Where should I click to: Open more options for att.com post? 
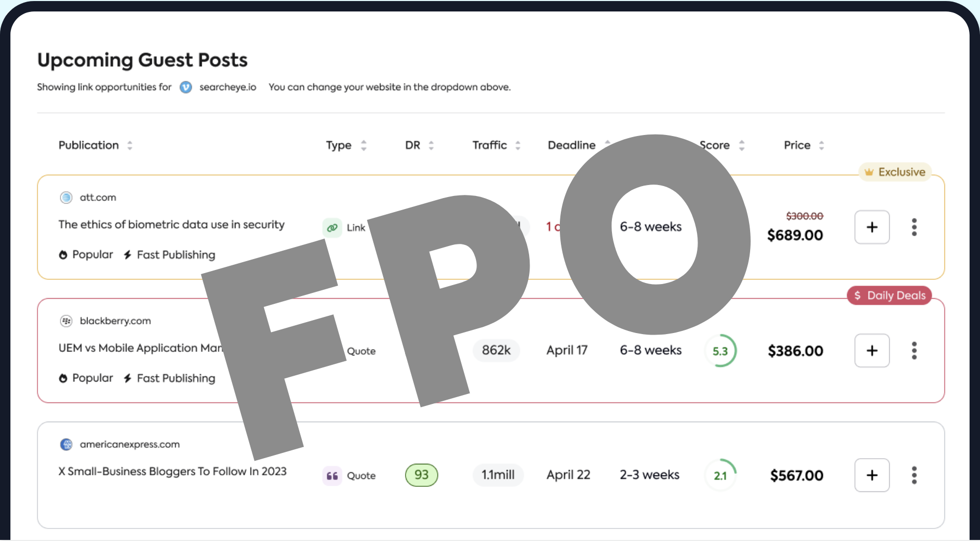(914, 227)
